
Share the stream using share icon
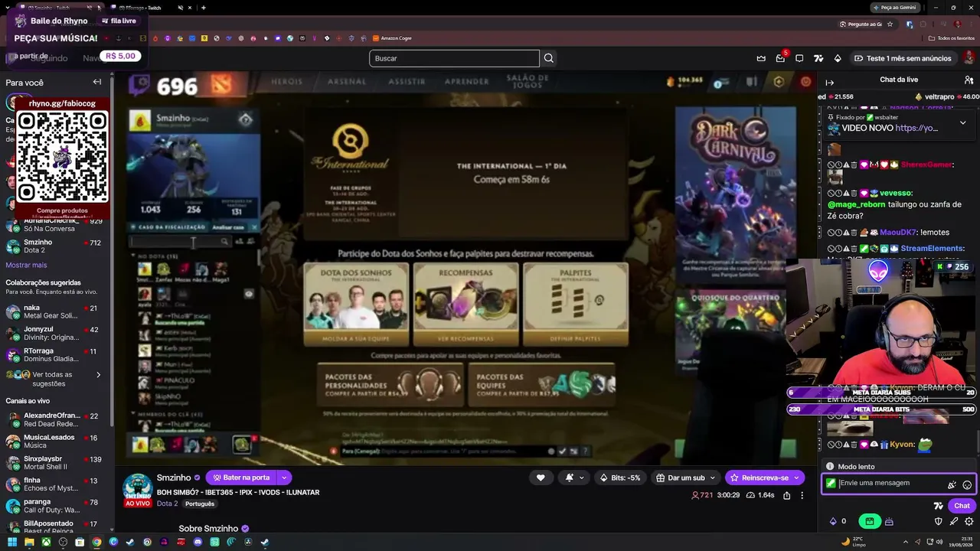tap(786, 495)
